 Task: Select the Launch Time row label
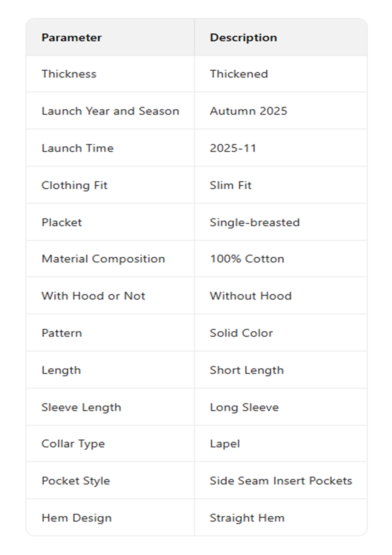coord(77,148)
